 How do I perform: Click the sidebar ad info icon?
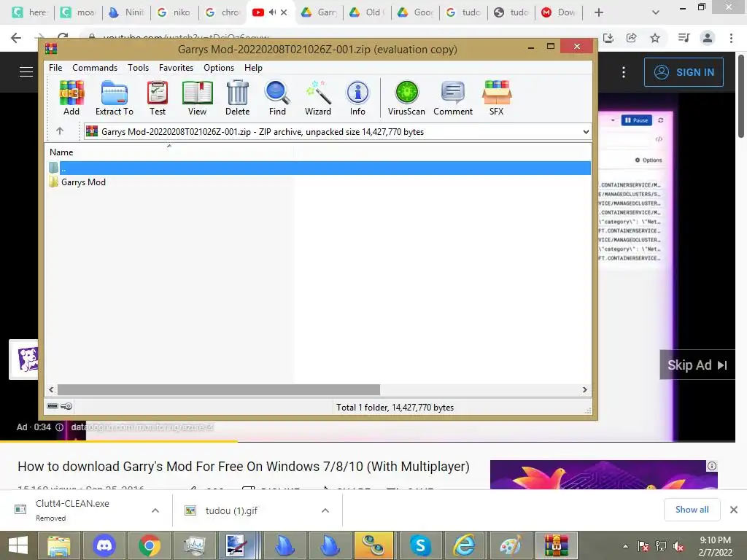pyautogui.click(x=712, y=466)
